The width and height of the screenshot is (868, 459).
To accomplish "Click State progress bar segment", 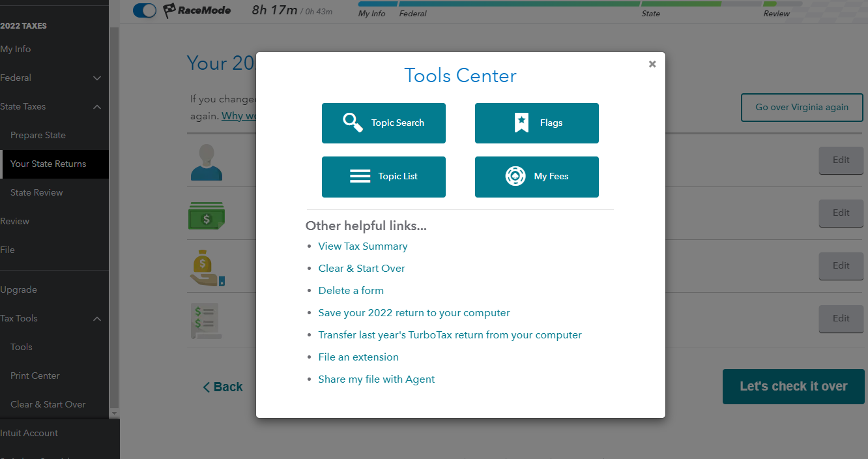I will (701, 4).
